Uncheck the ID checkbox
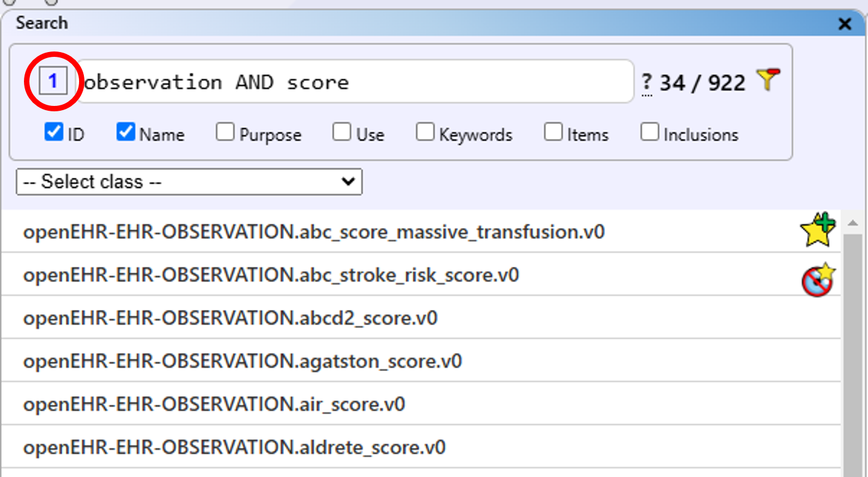The image size is (868, 477). [x=54, y=132]
